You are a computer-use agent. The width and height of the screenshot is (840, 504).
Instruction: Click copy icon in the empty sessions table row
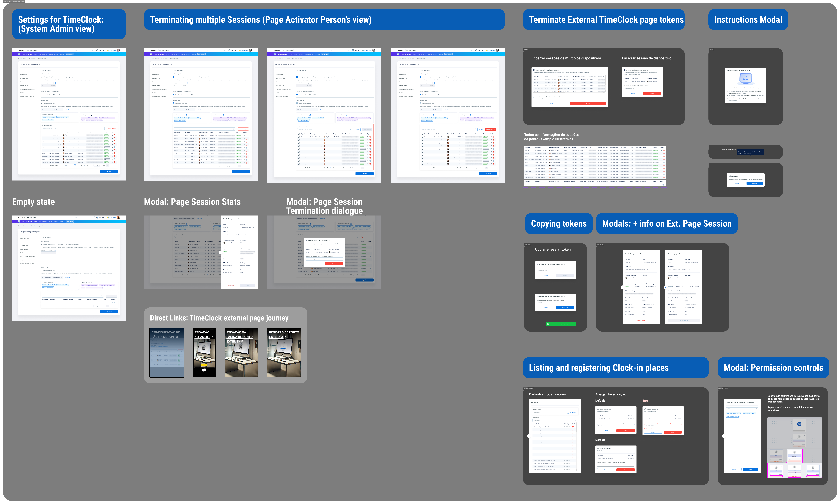[x=661, y=185]
